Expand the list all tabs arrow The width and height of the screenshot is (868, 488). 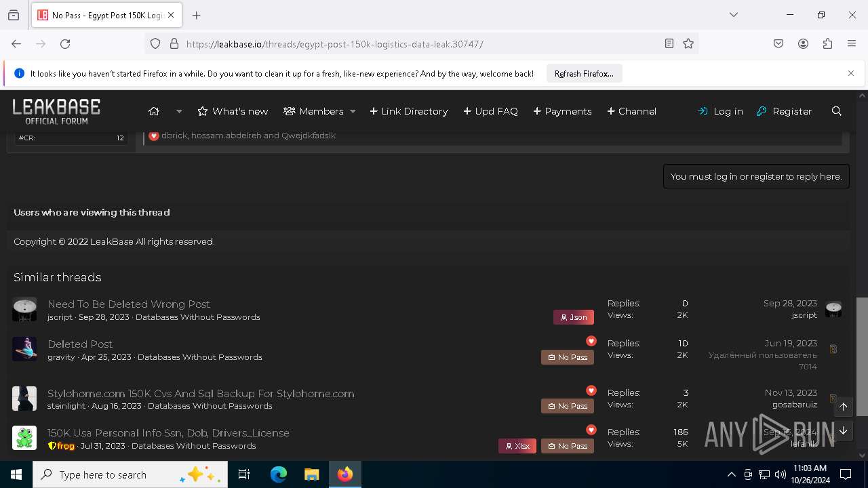coord(733,15)
